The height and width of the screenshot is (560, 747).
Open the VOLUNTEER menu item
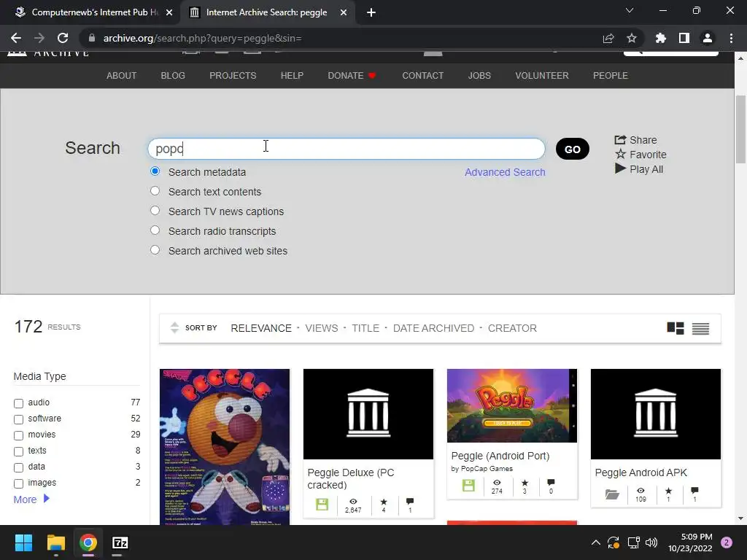click(x=542, y=76)
